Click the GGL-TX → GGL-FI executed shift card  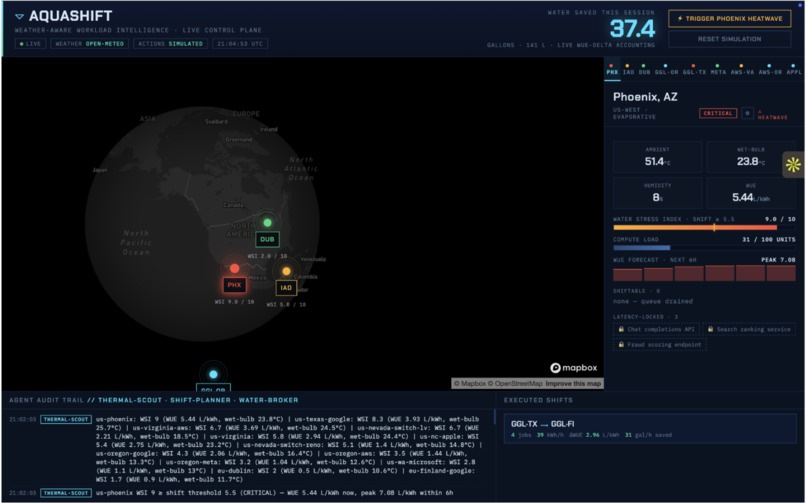[650, 429]
